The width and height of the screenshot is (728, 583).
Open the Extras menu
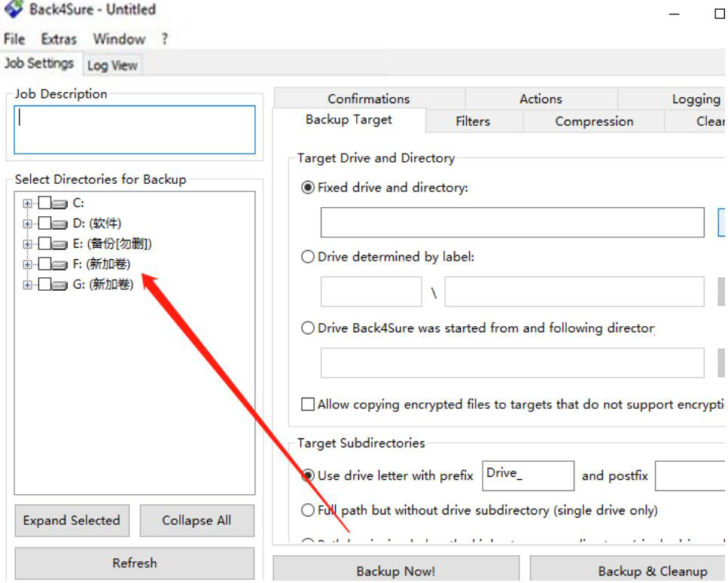pyautogui.click(x=59, y=39)
